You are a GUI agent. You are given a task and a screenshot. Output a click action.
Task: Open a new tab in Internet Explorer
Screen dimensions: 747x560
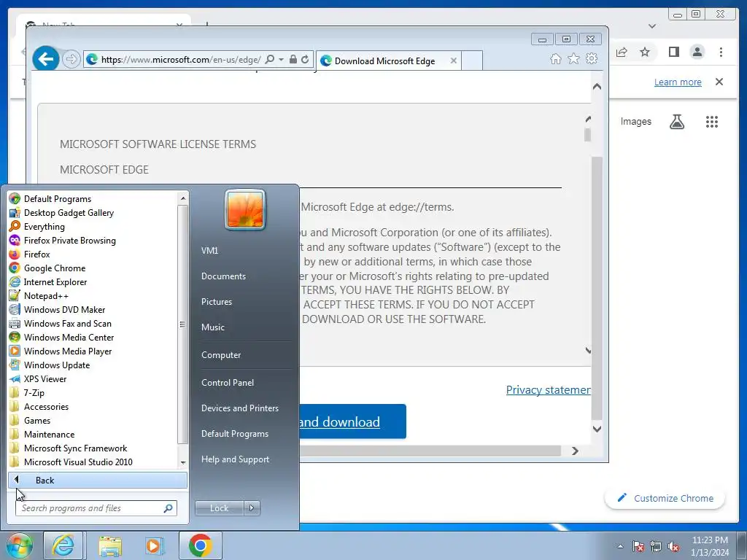pos(472,61)
